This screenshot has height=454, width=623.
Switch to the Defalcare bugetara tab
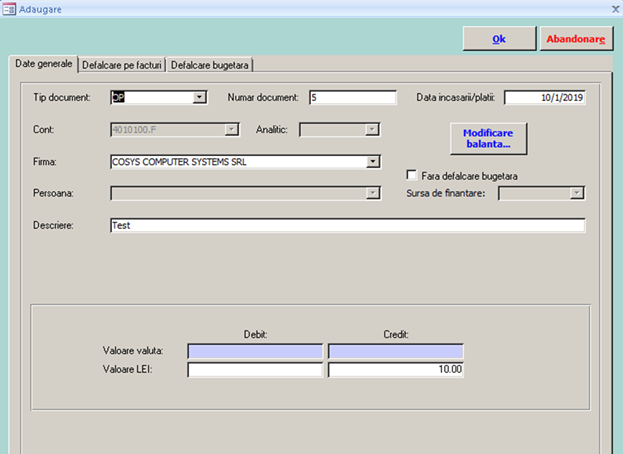[x=210, y=65]
